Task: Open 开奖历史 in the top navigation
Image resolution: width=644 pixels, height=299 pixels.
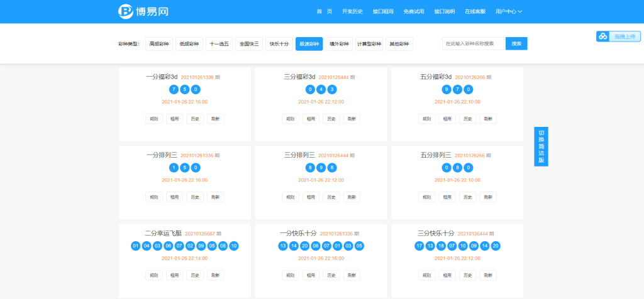Action: coord(353,12)
